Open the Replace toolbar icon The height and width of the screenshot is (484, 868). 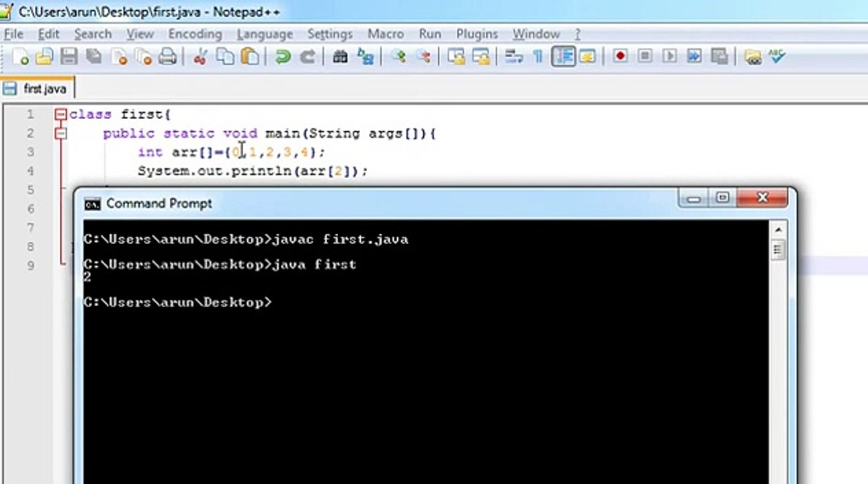365,57
